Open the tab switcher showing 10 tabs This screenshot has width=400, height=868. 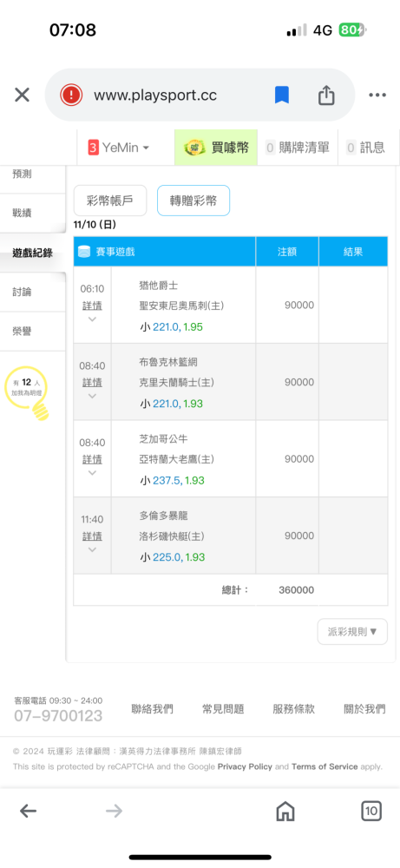371,812
